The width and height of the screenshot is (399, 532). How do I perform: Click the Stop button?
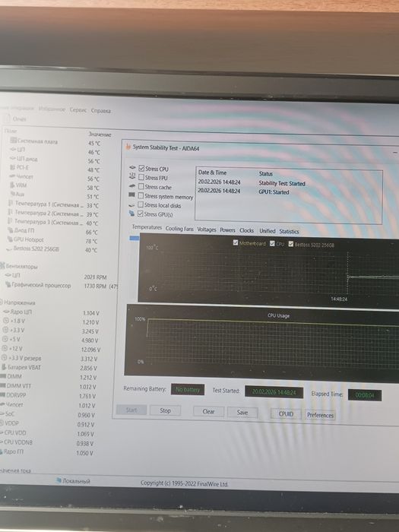[x=165, y=410]
